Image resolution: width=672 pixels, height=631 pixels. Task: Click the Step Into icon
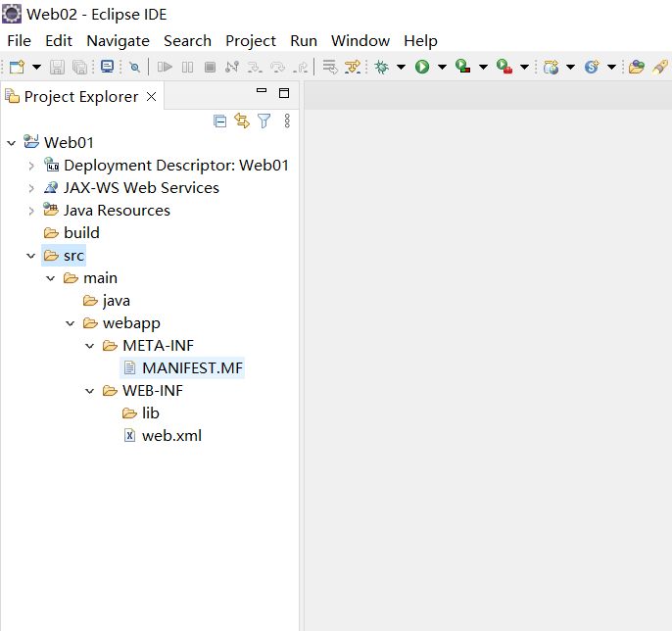[255, 67]
